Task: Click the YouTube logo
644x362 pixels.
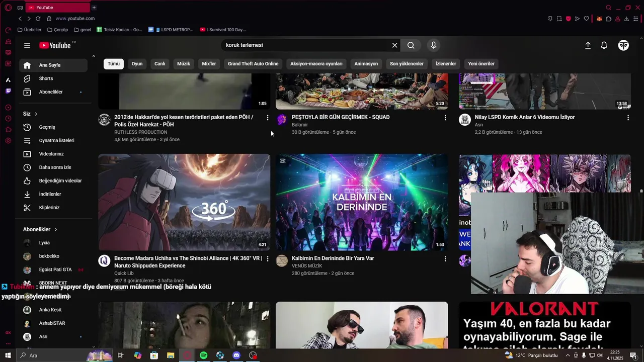Action: tap(55, 45)
